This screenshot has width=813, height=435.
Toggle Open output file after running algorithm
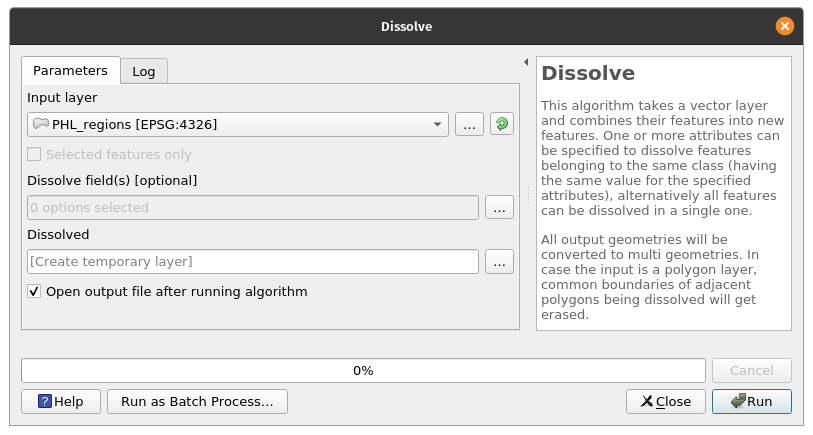pyautogui.click(x=35, y=292)
